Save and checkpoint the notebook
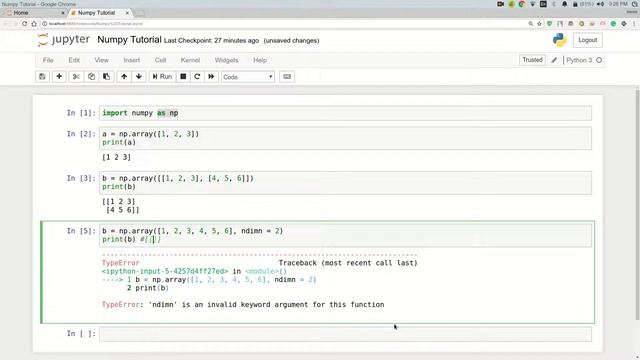This screenshot has width=640, height=360. click(x=42, y=77)
